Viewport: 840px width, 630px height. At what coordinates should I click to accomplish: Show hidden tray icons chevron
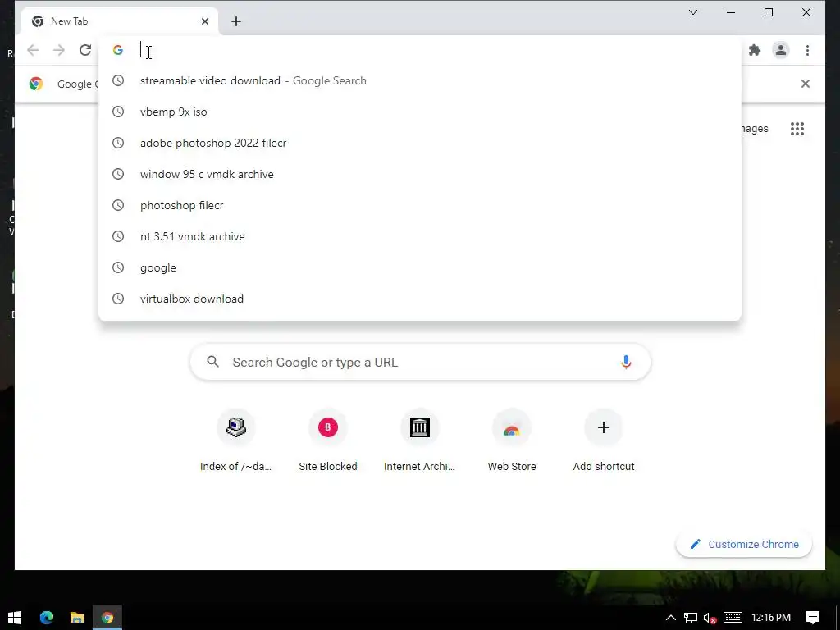[671, 618]
